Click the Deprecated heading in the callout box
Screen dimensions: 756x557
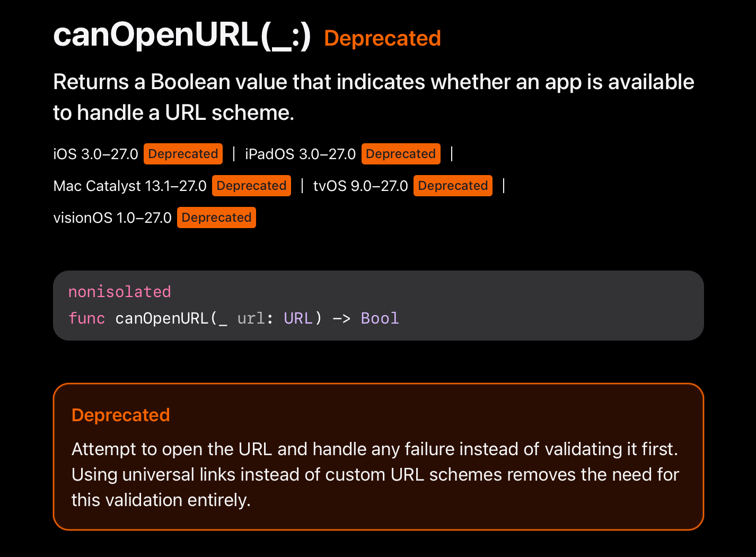coord(121,415)
